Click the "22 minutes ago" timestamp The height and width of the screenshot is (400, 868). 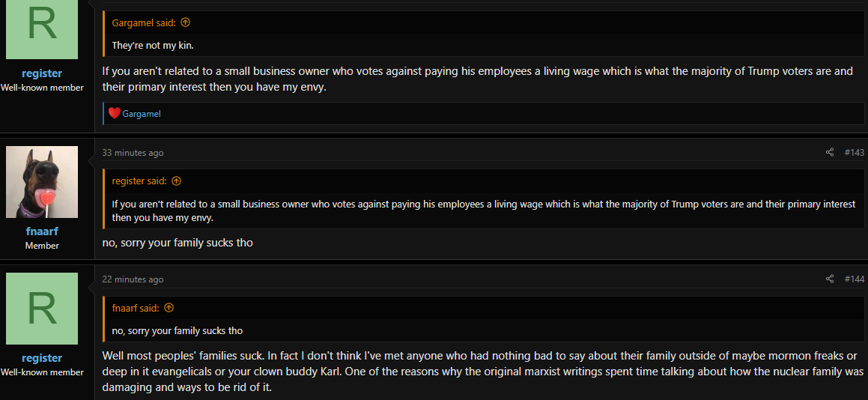133,279
